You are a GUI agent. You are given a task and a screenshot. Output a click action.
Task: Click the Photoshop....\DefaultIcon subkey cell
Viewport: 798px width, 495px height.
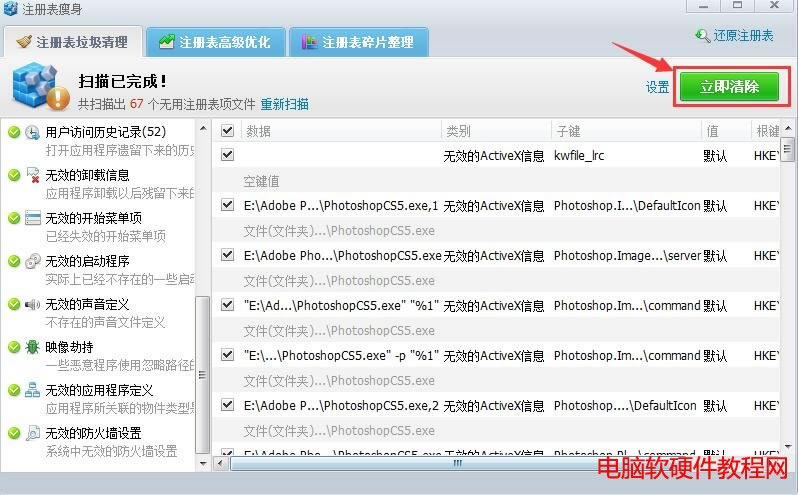click(x=625, y=405)
